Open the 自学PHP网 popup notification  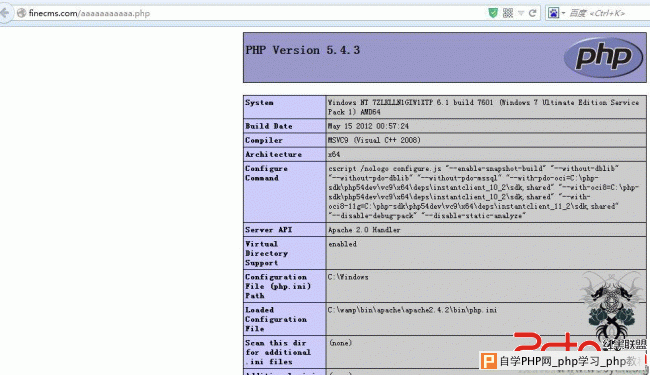pos(563,361)
